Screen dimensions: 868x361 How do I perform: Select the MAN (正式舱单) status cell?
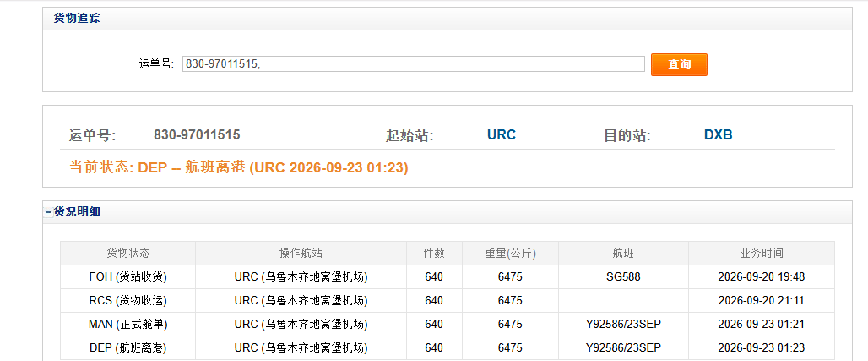click(x=127, y=325)
